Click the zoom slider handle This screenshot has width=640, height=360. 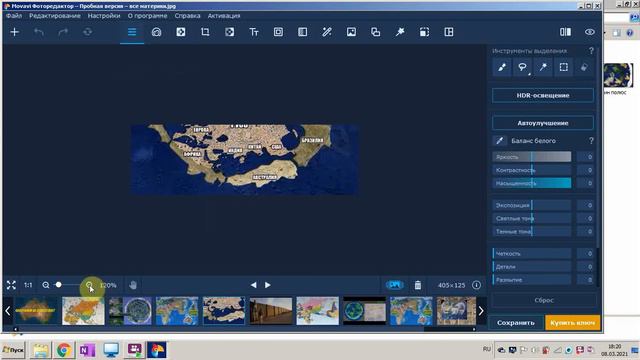[x=58, y=285]
